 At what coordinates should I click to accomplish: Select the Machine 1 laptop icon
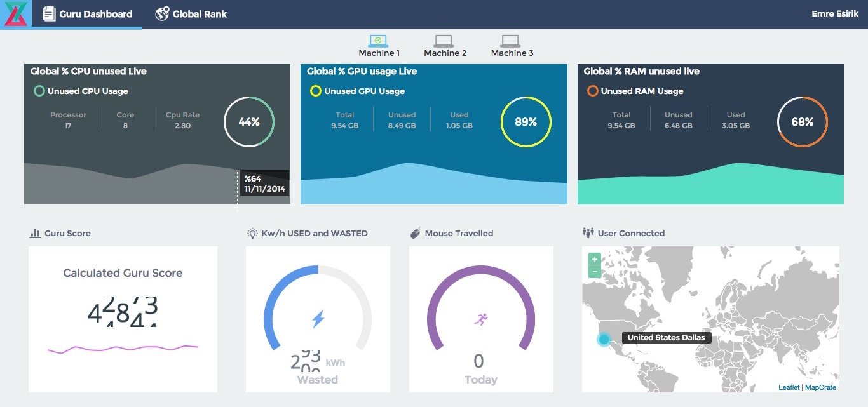[378, 41]
